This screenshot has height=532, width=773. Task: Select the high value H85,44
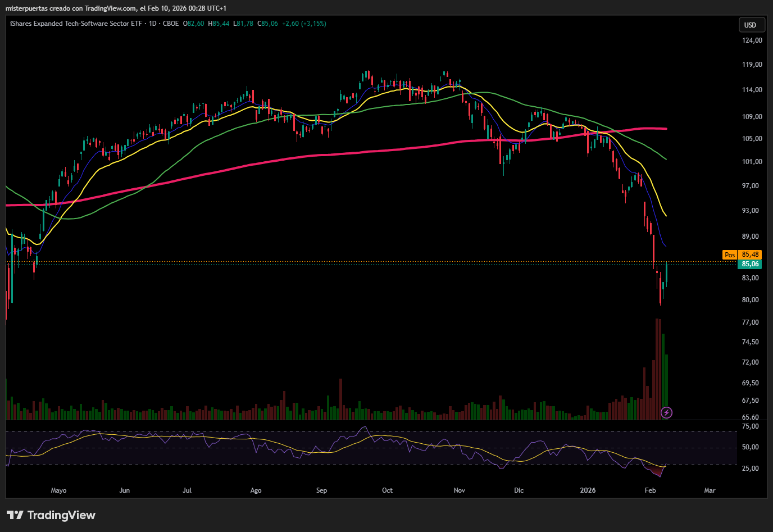[219, 24]
